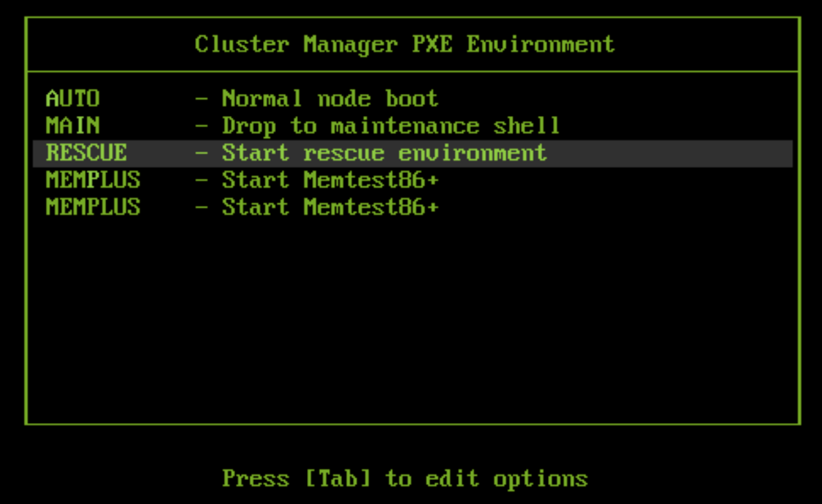Click "Start rescue environment" description

coord(384,153)
